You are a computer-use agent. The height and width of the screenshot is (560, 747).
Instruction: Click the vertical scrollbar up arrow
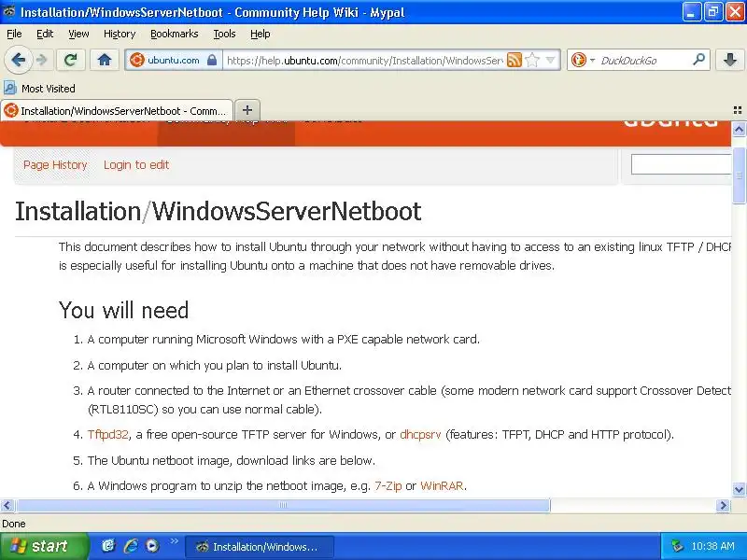click(739, 129)
